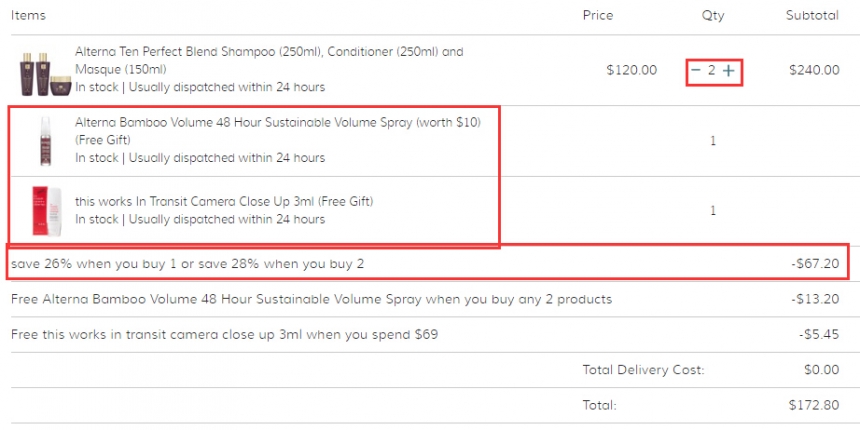Open the Alterna Bamboo Volume 48 Hour Spray link

click(278, 132)
